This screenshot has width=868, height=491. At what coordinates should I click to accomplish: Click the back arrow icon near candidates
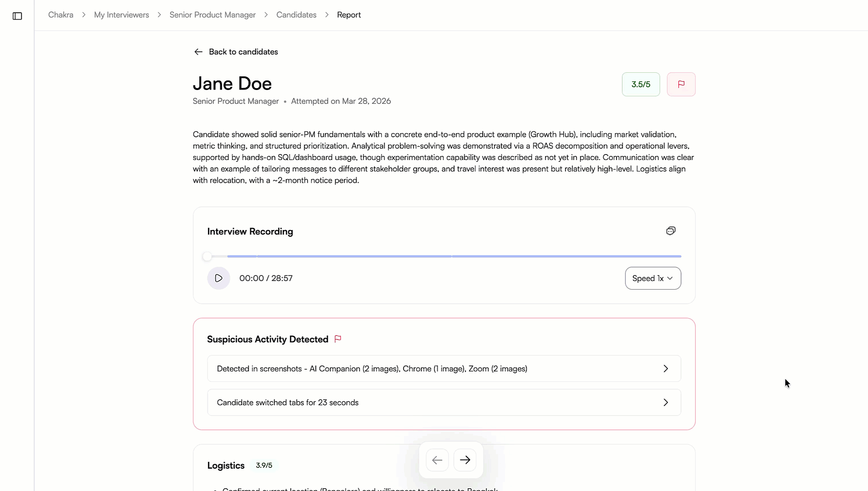[x=198, y=52]
